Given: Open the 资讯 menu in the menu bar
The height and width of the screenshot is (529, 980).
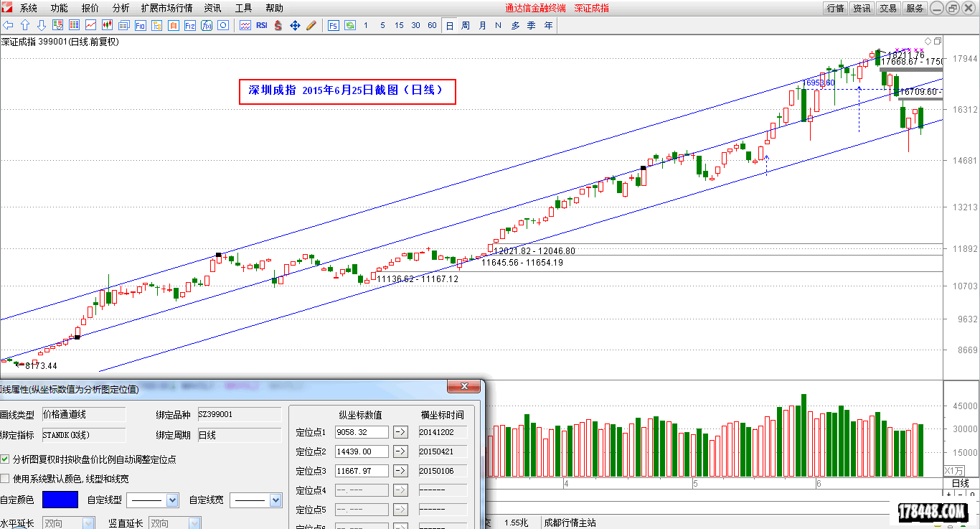Looking at the screenshot, I should pyautogui.click(x=212, y=8).
